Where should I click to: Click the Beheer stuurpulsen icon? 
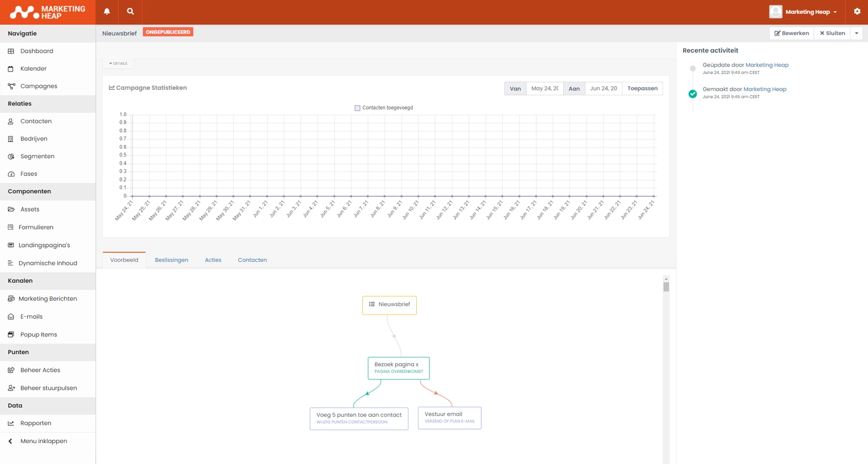[x=11, y=388]
